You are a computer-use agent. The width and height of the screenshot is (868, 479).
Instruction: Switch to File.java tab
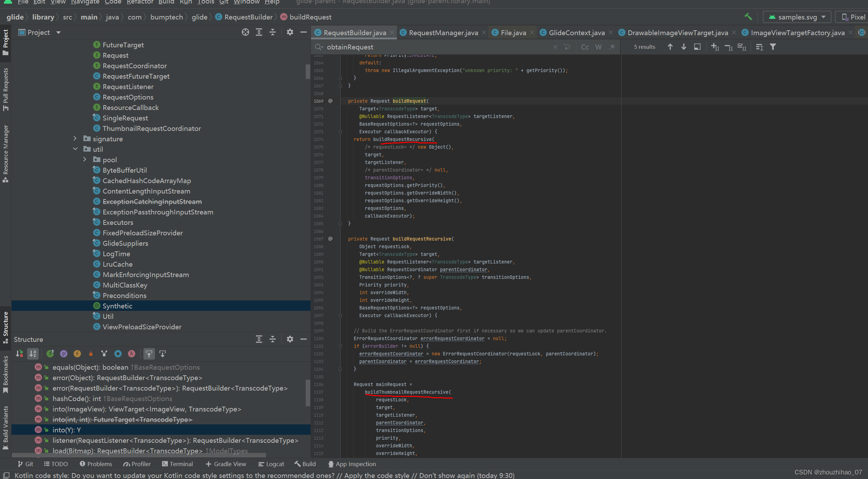point(513,33)
